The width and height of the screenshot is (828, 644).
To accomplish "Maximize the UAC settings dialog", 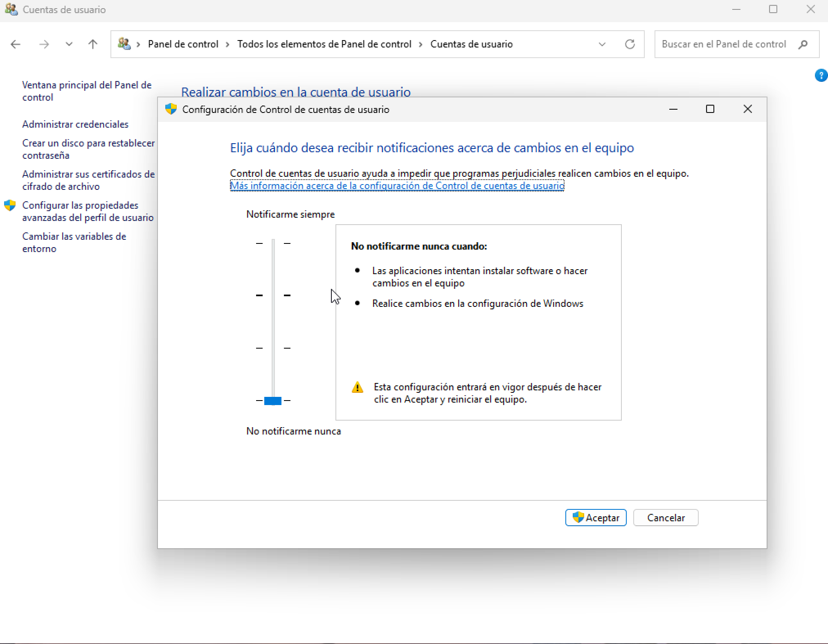I will click(710, 109).
